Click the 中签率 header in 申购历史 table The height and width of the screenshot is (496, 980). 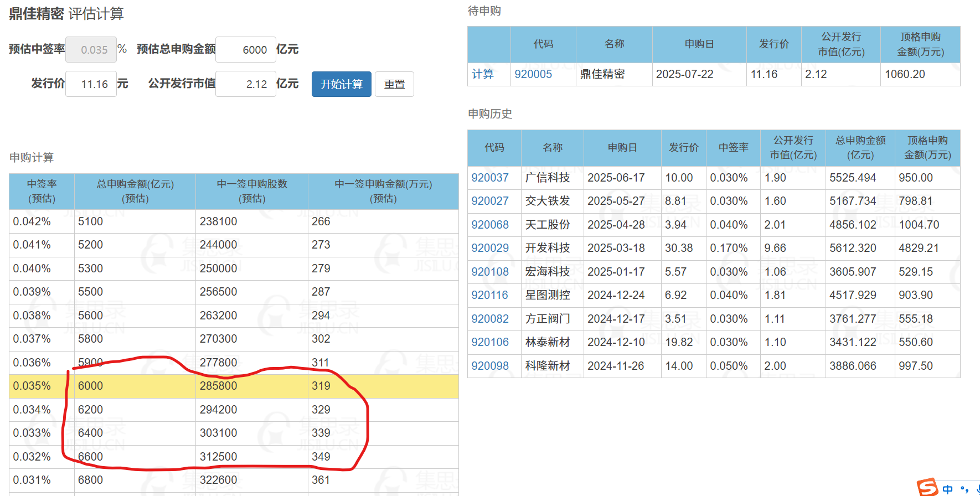coord(733,148)
